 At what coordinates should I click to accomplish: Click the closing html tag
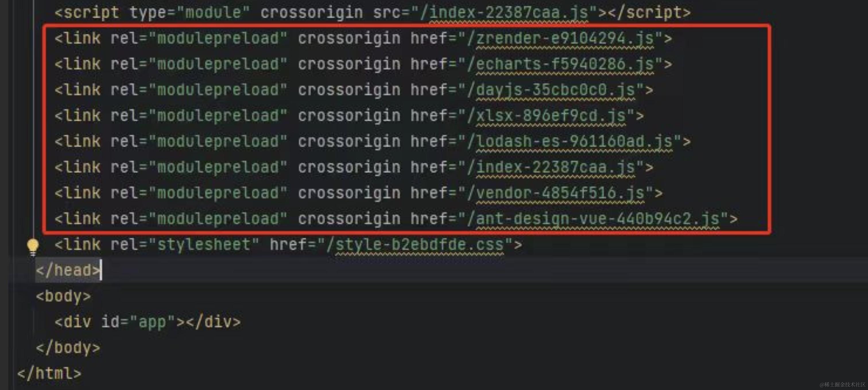(49, 373)
